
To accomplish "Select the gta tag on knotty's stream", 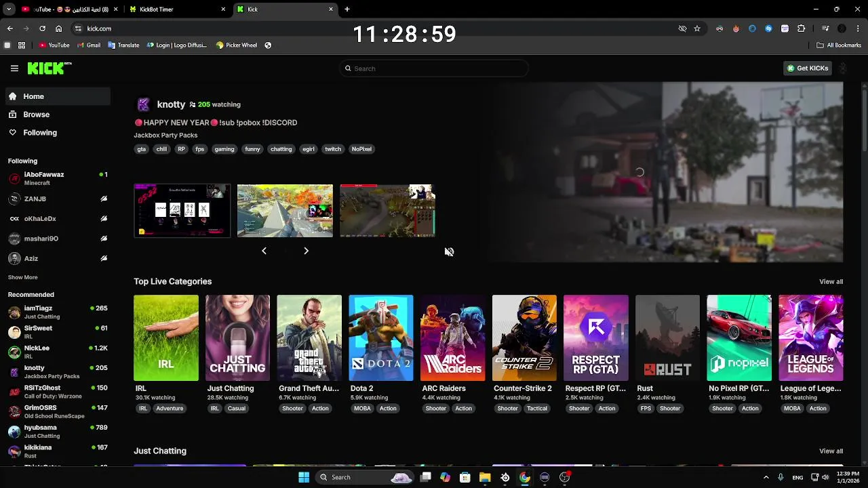I will click(x=142, y=149).
